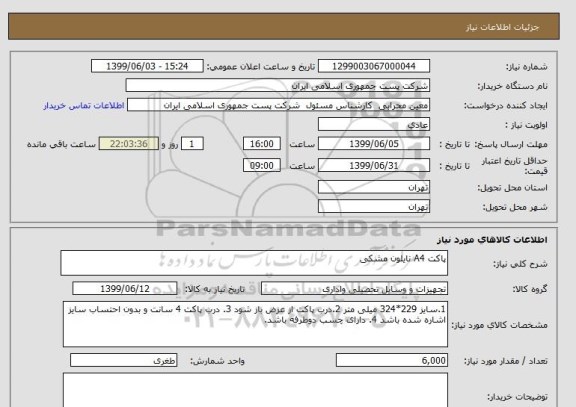Select the countdown timer 22:03:36
The width and height of the screenshot is (576, 407).
129,144
